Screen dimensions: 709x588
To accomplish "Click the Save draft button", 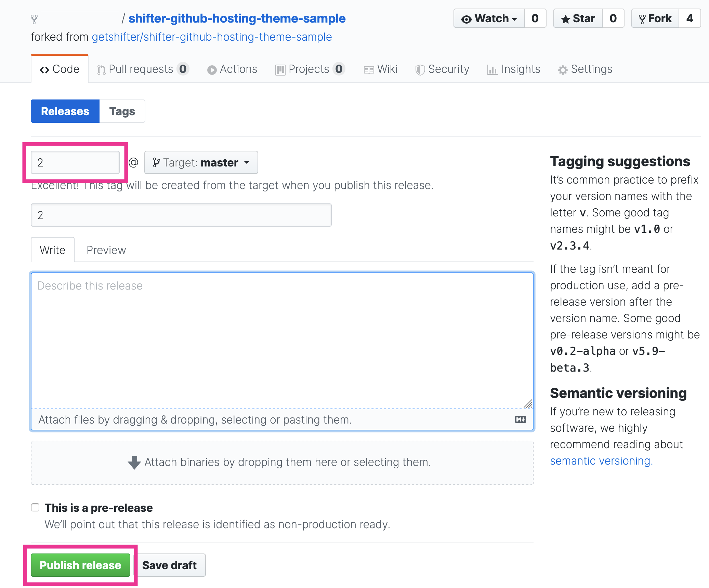I will [169, 565].
